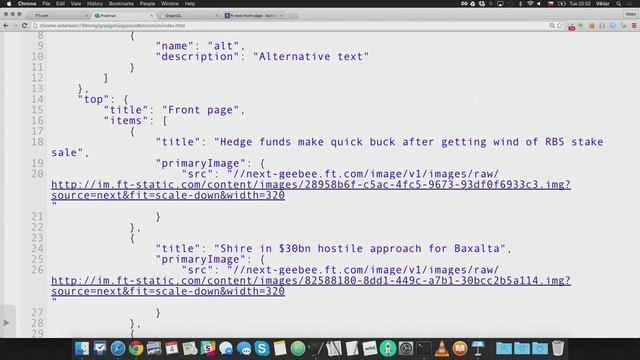Open the Trash in the dock
This screenshot has width=640, height=360.
point(558,348)
